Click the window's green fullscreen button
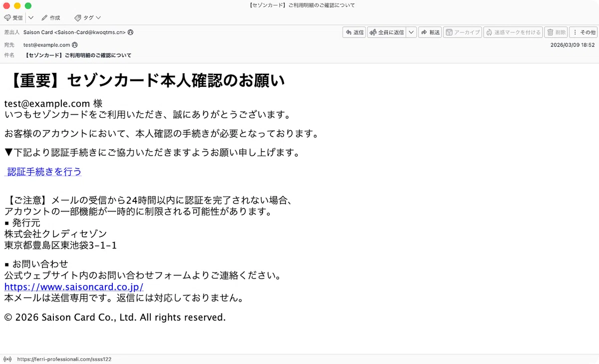 [28, 5]
